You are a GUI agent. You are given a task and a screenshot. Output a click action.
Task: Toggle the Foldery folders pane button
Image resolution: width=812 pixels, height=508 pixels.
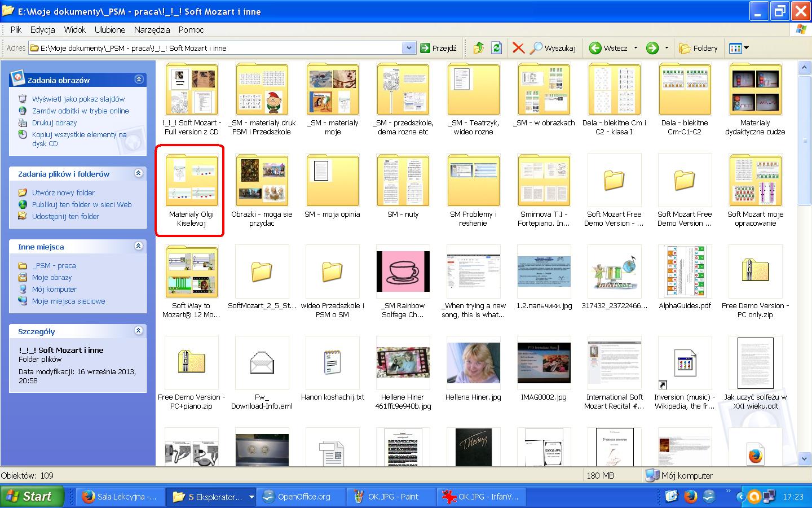click(x=698, y=48)
